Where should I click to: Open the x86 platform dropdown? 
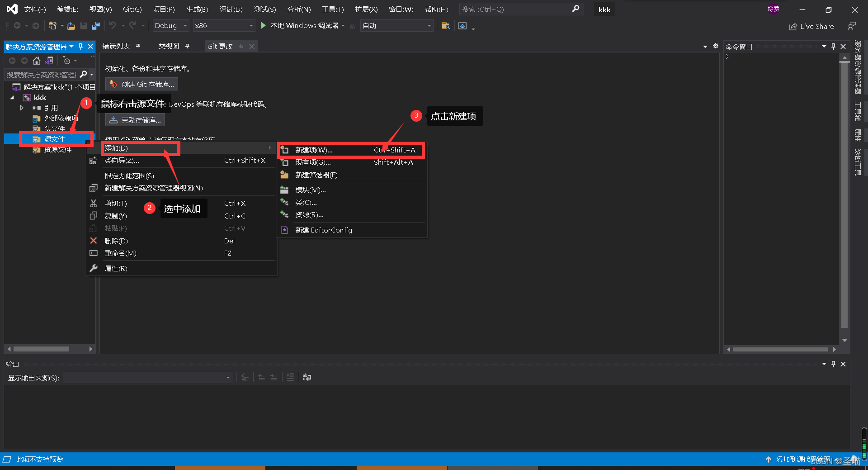[224, 26]
